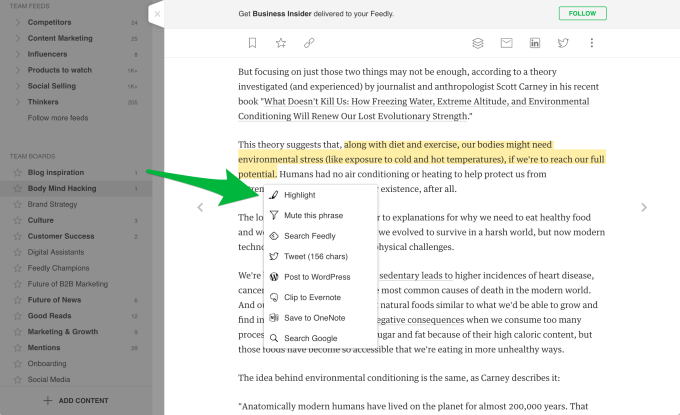Screen dimensions: 680x415
Task: Click the bookmark (read later) icon
Action: [x=252, y=43]
